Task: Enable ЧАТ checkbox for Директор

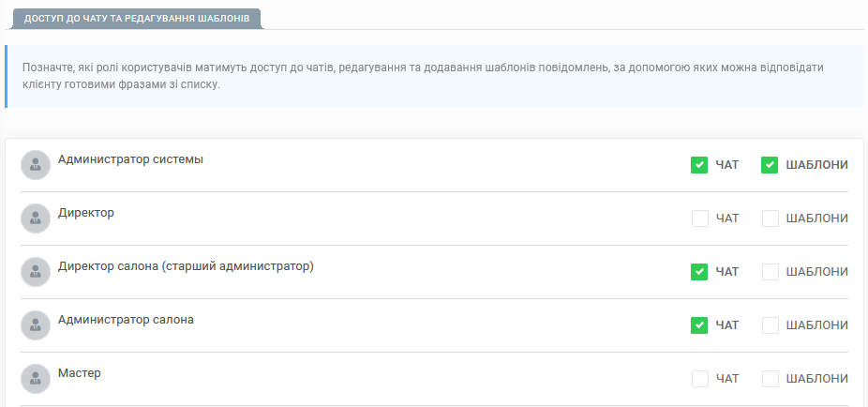Action: click(699, 219)
